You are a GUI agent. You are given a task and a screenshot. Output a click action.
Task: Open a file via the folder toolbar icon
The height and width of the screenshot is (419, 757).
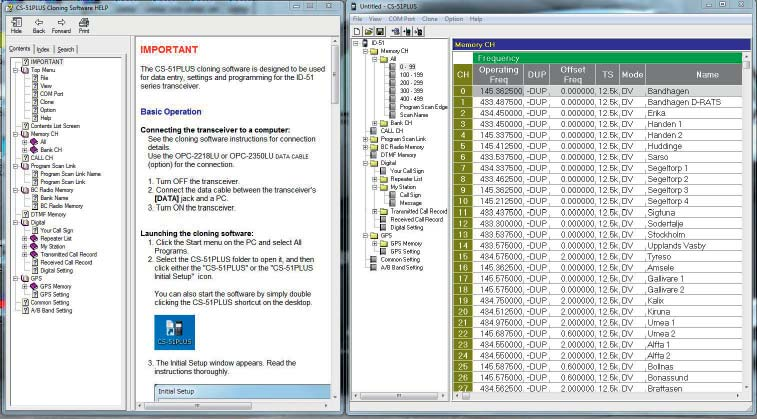[369, 32]
